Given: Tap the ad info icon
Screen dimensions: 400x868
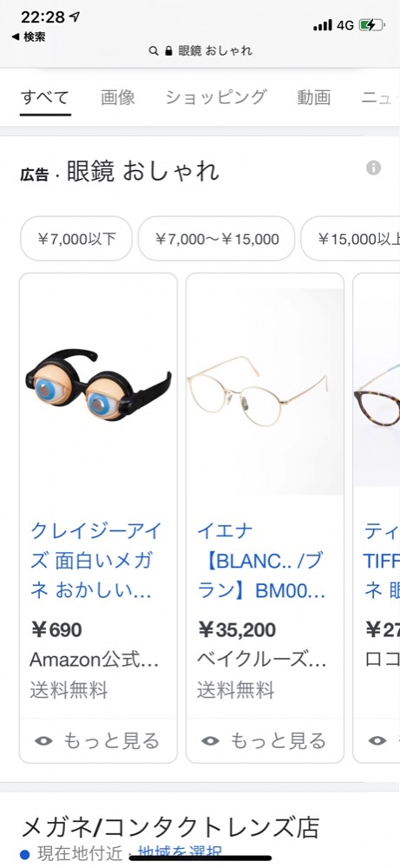Looking at the screenshot, I should click(x=373, y=168).
